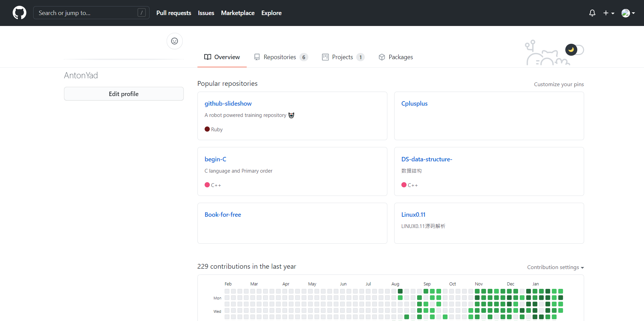Click the Popular repositories heading
The width and height of the screenshot is (644, 321).
(228, 83)
